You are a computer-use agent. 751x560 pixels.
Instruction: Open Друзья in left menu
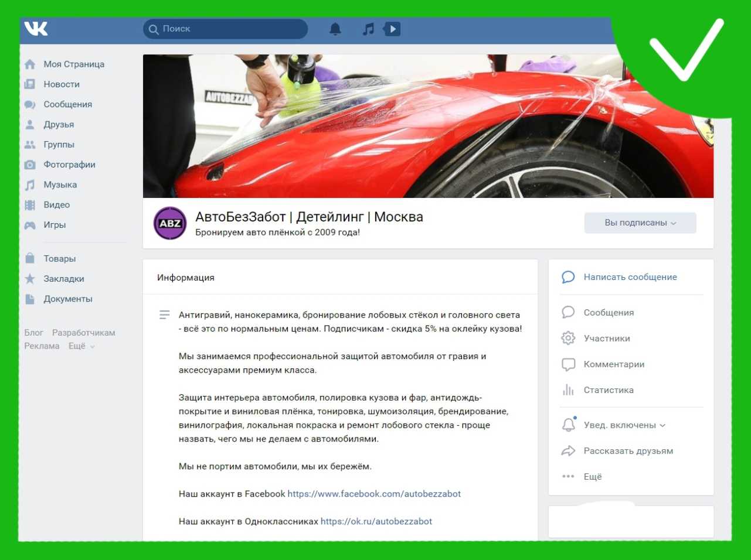(59, 124)
